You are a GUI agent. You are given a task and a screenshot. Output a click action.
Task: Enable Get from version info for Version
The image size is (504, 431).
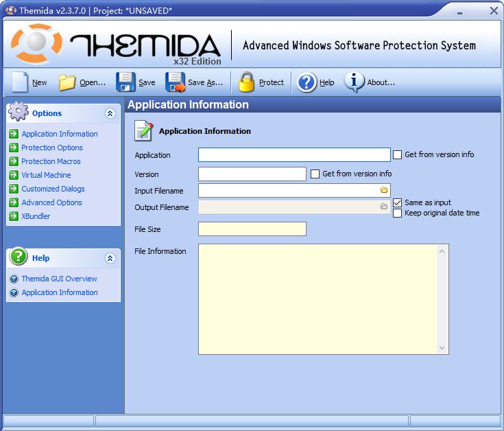tap(315, 174)
